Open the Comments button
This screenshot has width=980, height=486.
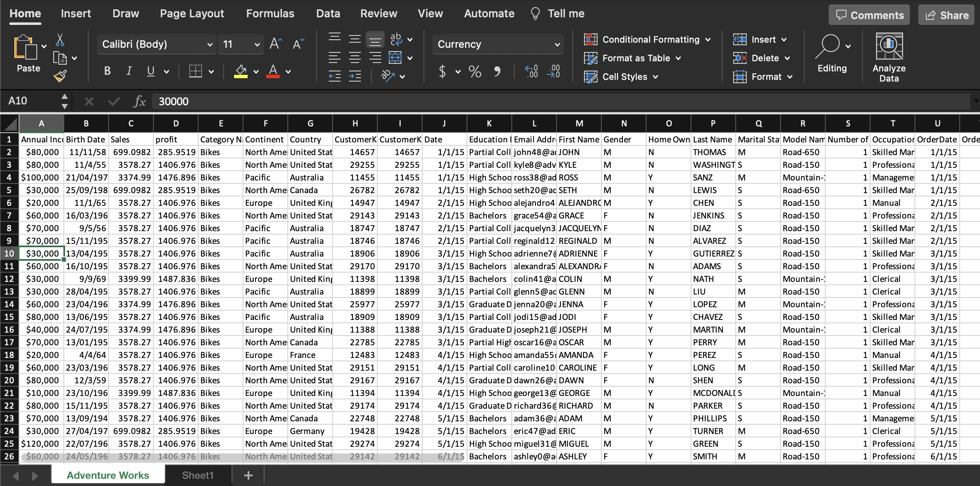coord(869,15)
